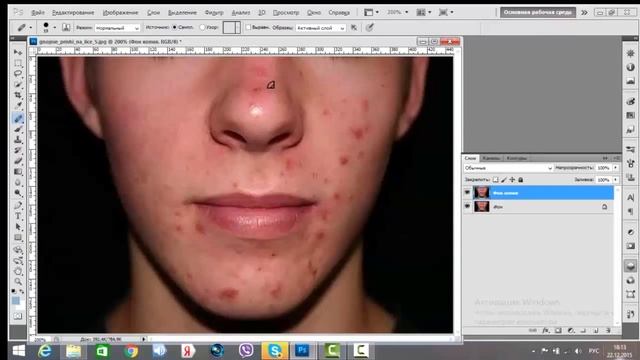Open the Character panel icon

631,198
